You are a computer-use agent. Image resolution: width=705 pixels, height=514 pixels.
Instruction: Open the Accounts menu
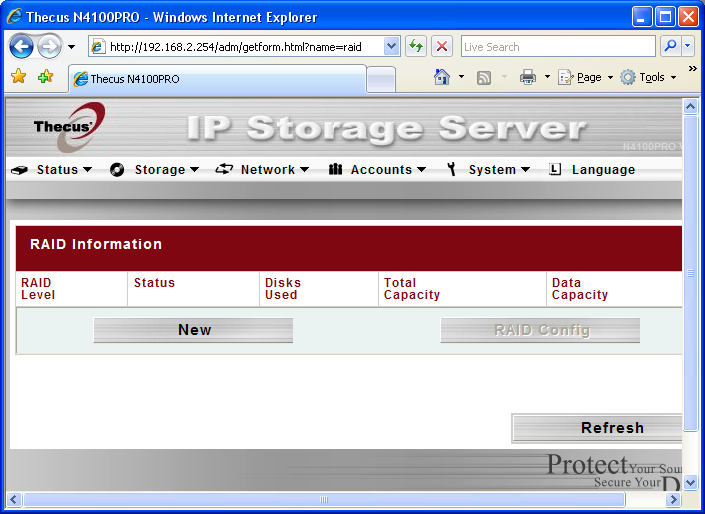[x=378, y=170]
